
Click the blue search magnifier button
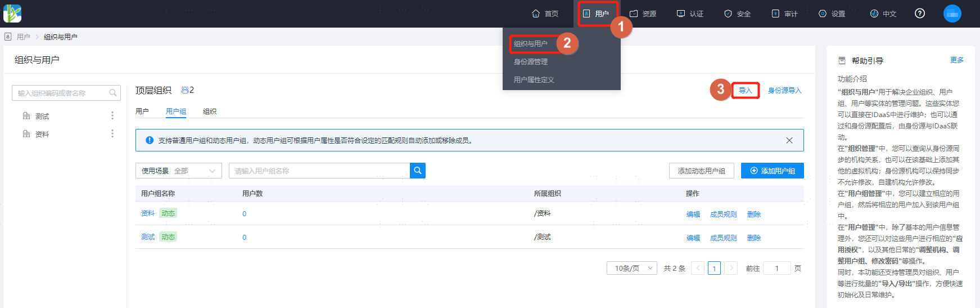click(x=418, y=171)
